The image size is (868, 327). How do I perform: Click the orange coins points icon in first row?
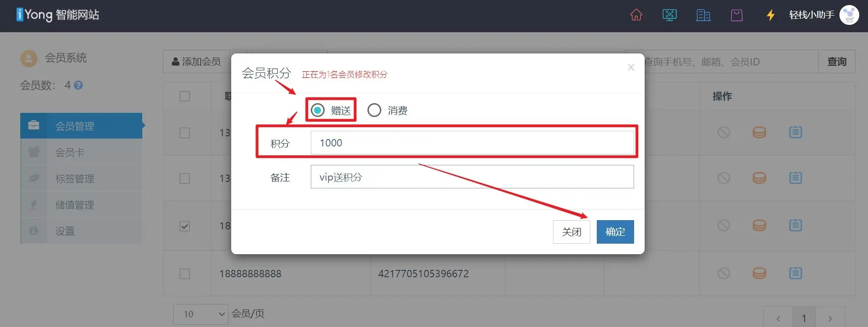point(759,133)
